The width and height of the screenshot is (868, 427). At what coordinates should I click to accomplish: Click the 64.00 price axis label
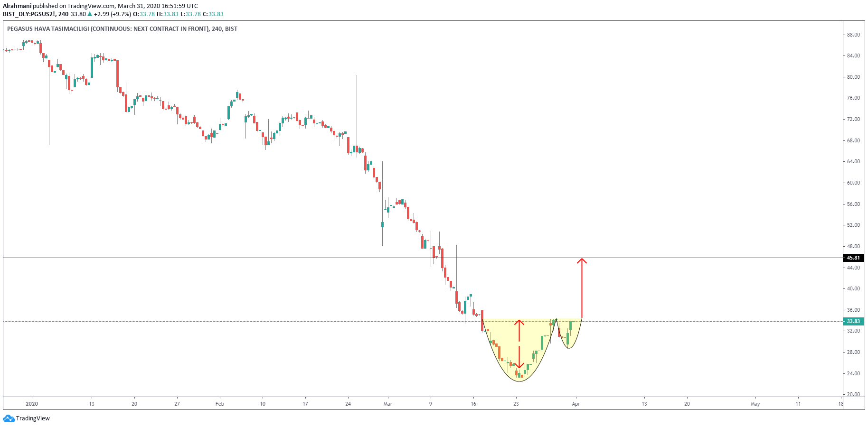(853, 161)
